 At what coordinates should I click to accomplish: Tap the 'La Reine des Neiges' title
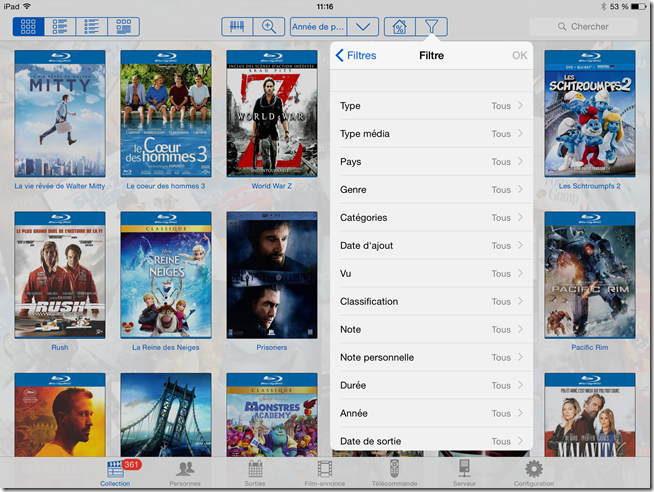[x=166, y=347]
